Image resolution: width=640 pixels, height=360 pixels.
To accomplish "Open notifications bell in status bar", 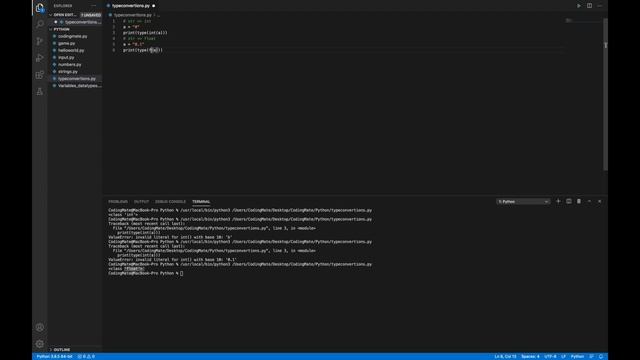I will [601, 356].
